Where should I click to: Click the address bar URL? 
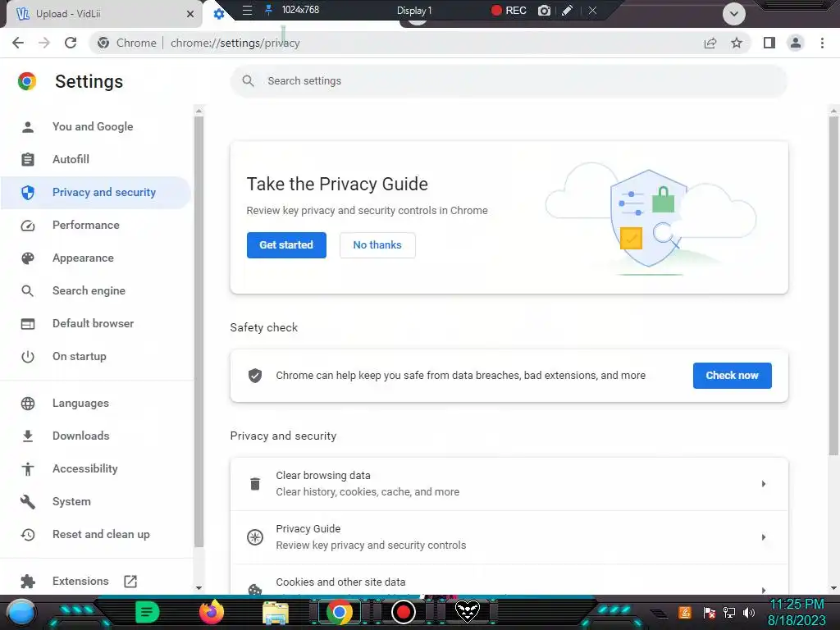(235, 43)
